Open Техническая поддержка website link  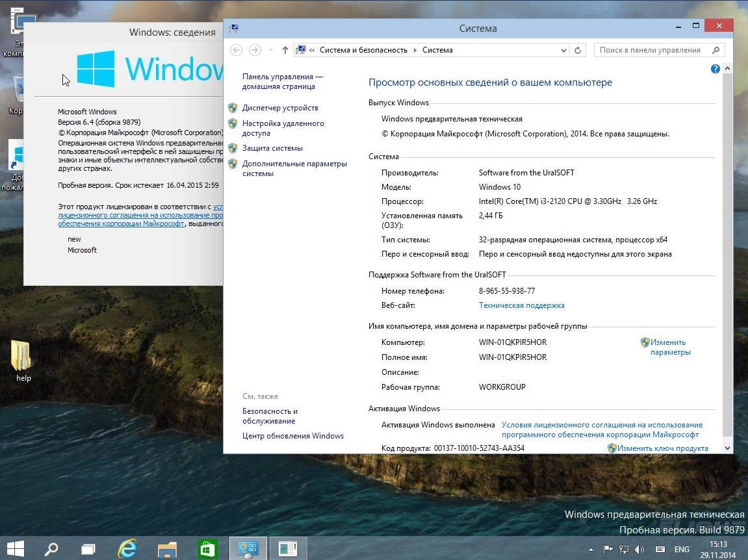point(521,305)
